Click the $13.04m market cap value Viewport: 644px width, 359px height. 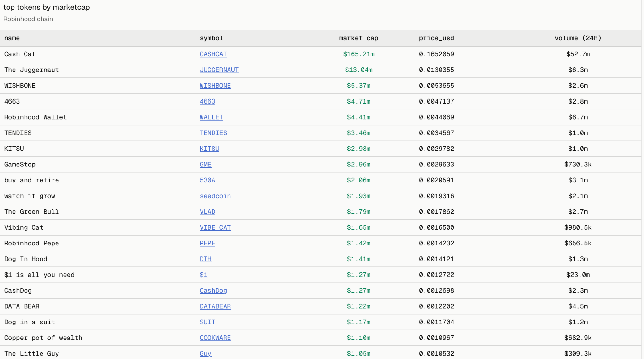click(358, 70)
